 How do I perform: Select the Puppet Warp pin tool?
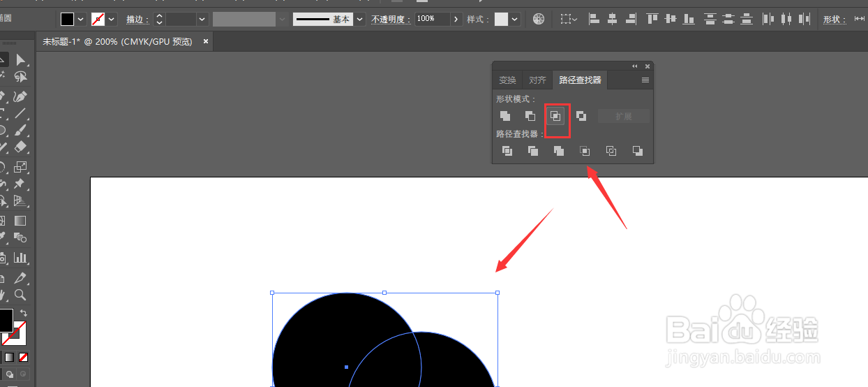[20, 184]
